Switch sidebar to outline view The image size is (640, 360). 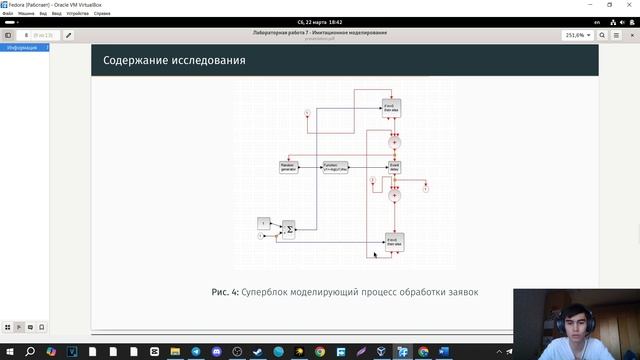[x=19, y=327]
